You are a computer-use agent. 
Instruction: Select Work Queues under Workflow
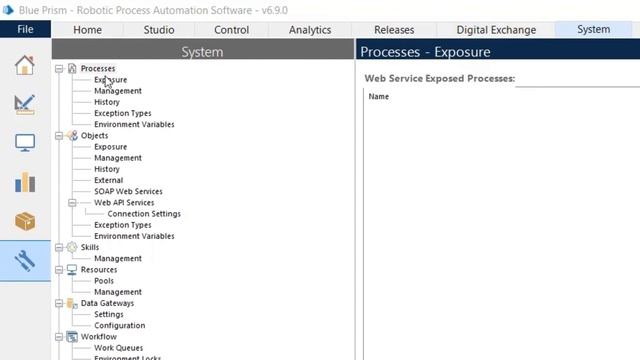pyautogui.click(x=118, y=348)
